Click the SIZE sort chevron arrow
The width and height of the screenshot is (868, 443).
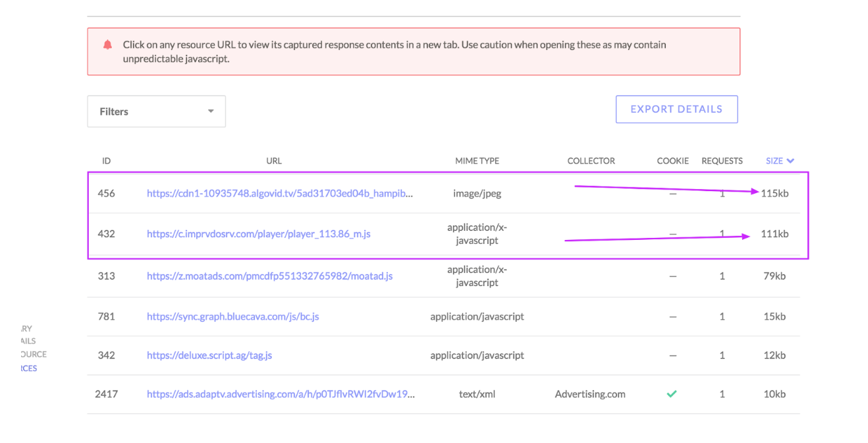pyautogui.click(x=790, y=161)
